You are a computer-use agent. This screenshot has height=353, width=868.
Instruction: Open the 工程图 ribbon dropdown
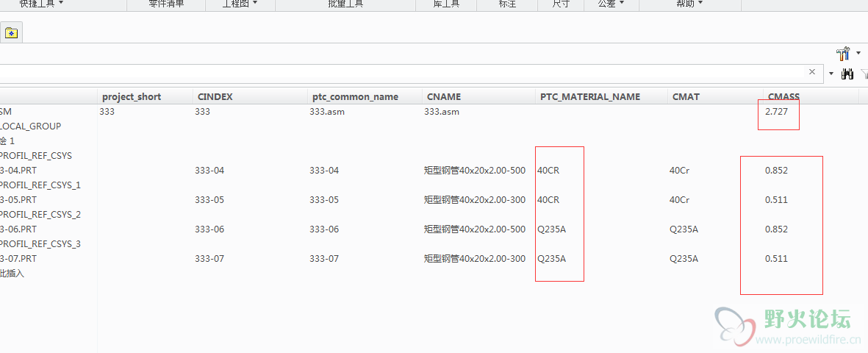(240, 4)
